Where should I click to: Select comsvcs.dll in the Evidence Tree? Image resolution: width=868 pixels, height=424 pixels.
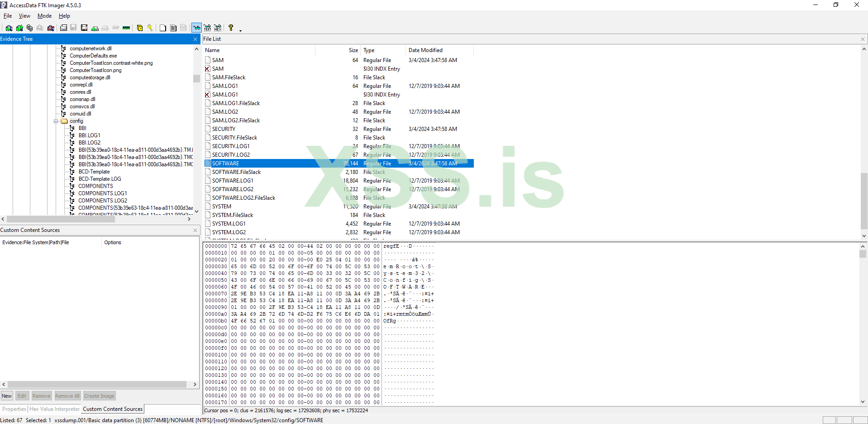tap(82, 106)
